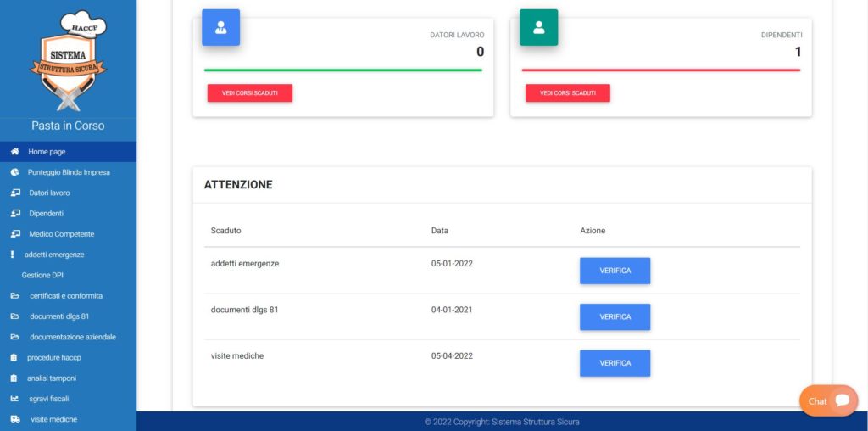Open sgravi fiscali section
Image resolution: width=868 pixels, height=431 pixels.
[x=68, y=399]
